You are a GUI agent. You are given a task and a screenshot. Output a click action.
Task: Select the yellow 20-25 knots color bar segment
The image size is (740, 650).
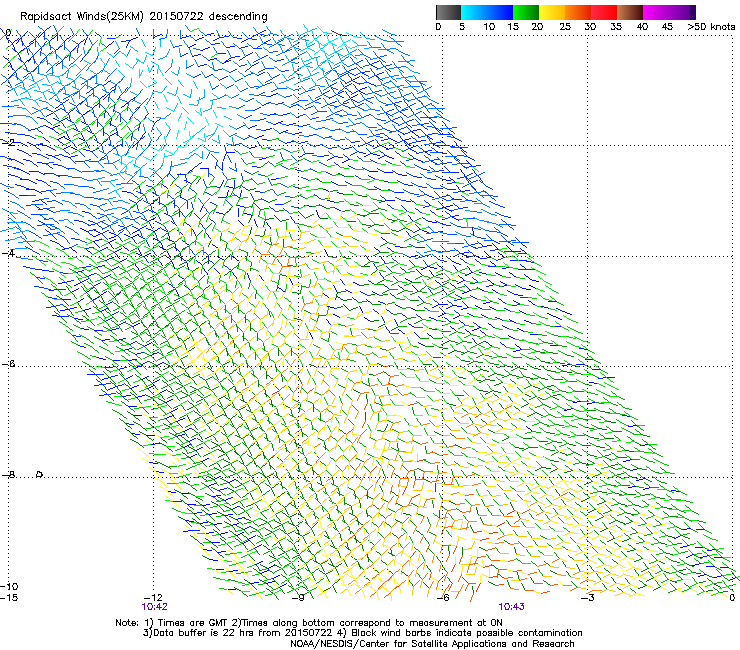[552, 12]
